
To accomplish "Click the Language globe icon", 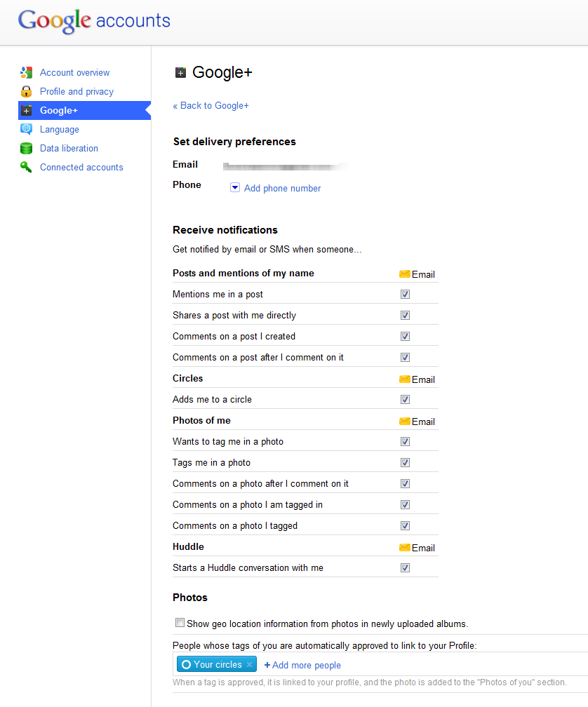I will click(27, 129).
